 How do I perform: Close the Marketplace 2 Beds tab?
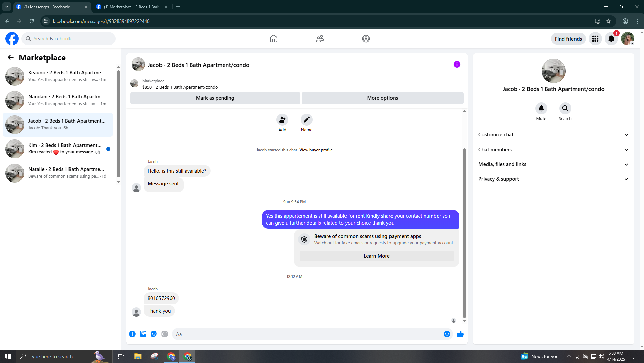coord(166,7)
